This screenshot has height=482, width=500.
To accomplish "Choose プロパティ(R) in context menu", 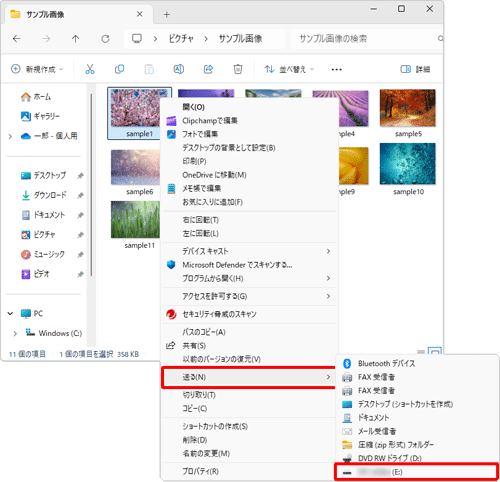I will (x=249, y=471).
